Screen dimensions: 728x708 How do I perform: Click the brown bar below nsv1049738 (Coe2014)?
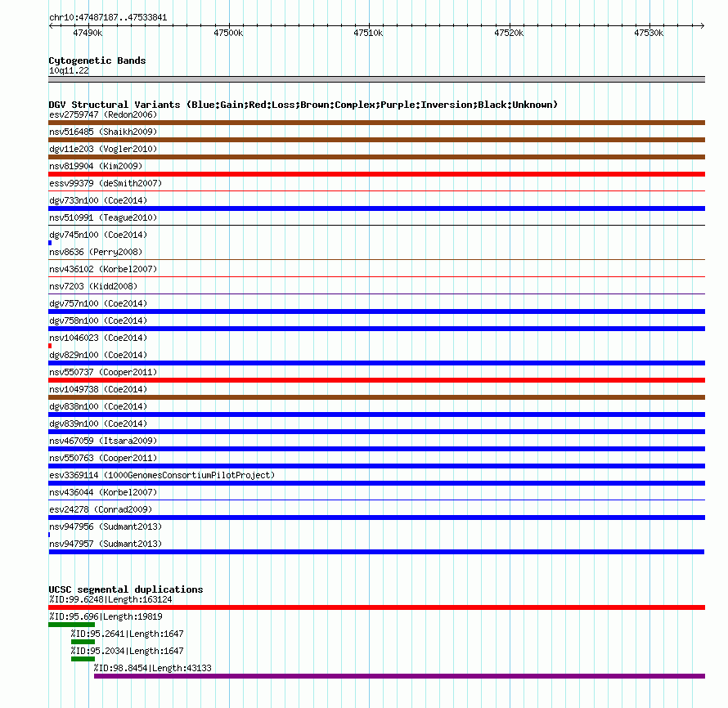coord(376,397)
